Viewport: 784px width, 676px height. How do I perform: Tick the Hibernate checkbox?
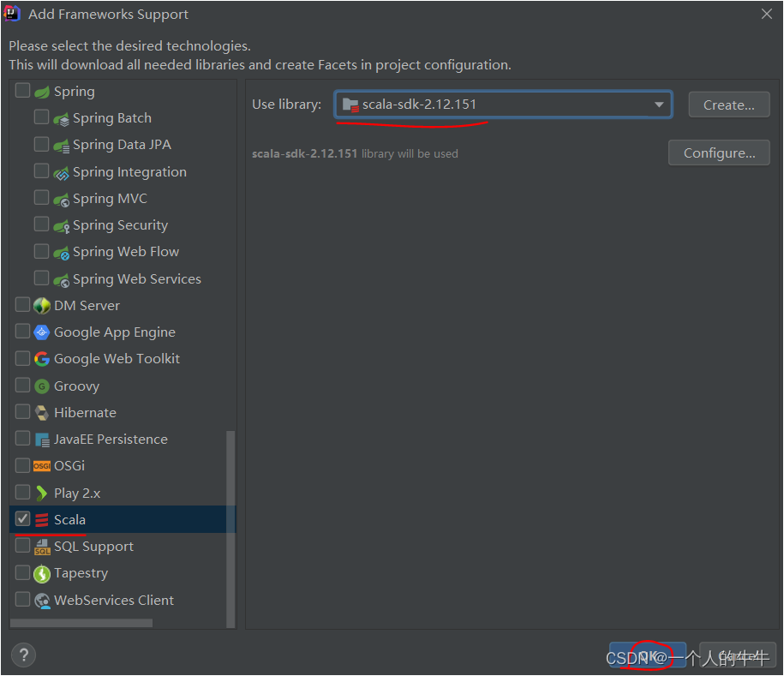[x=22, y=411]
